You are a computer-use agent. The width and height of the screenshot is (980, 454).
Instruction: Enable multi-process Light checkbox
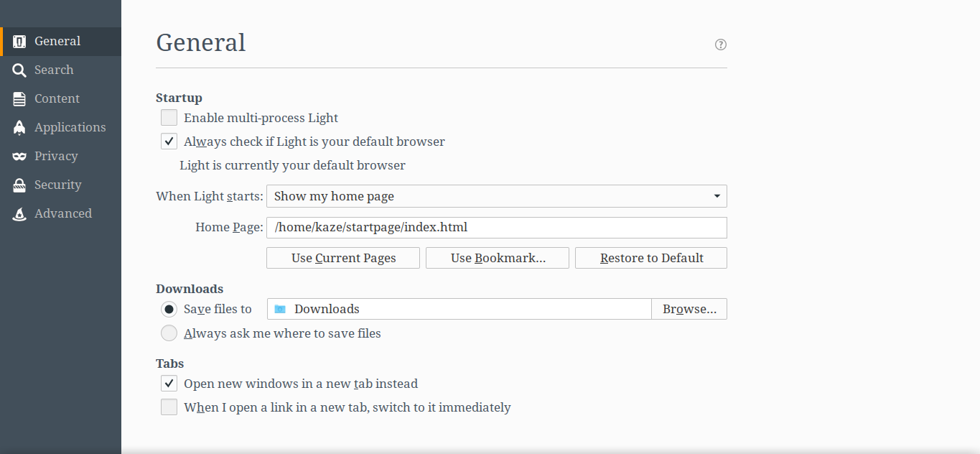pyautogui.click(x=169, y=118)
